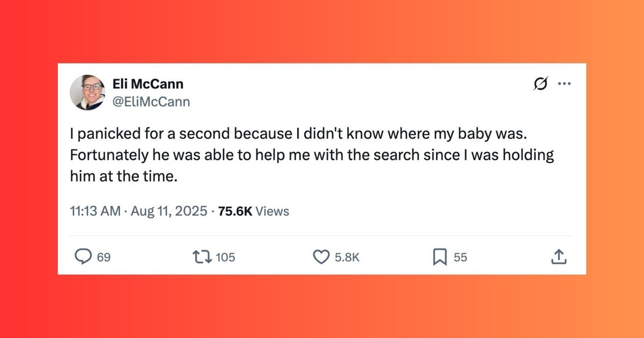Click the Grok slash-circle icon
The width and height of the screenshot is (644, 338).
(541, 84)
